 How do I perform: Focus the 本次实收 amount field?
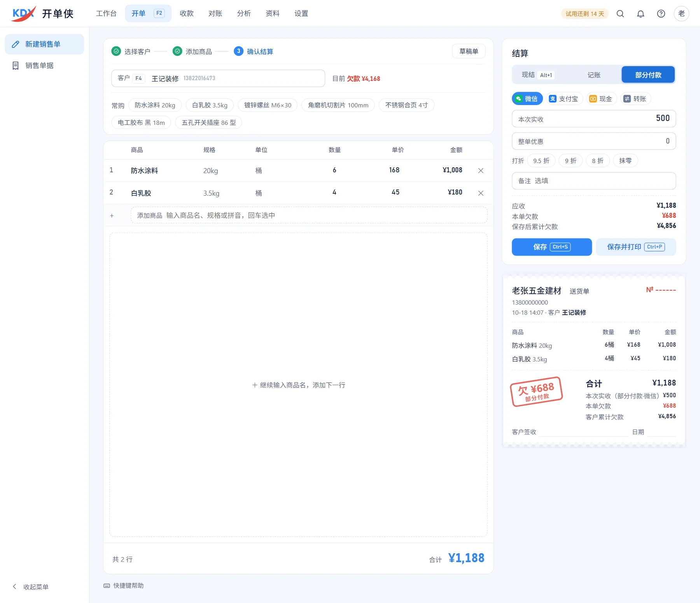coord(594,119)
